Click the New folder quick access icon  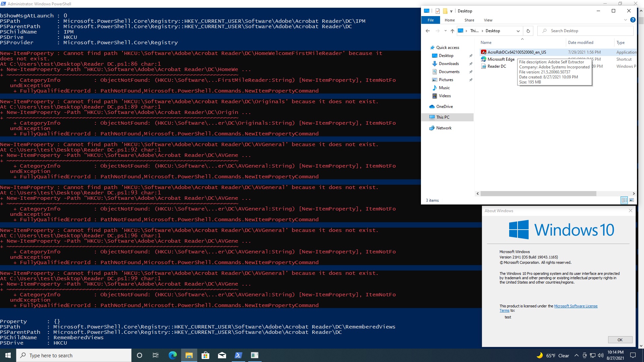pyautogui.click(x=445, y=11)
